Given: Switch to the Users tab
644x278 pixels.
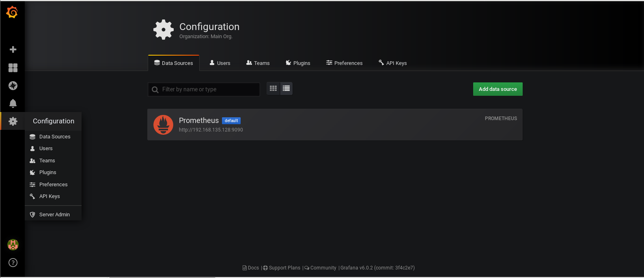Looking at the screenshot, I should tap(220, 63).
